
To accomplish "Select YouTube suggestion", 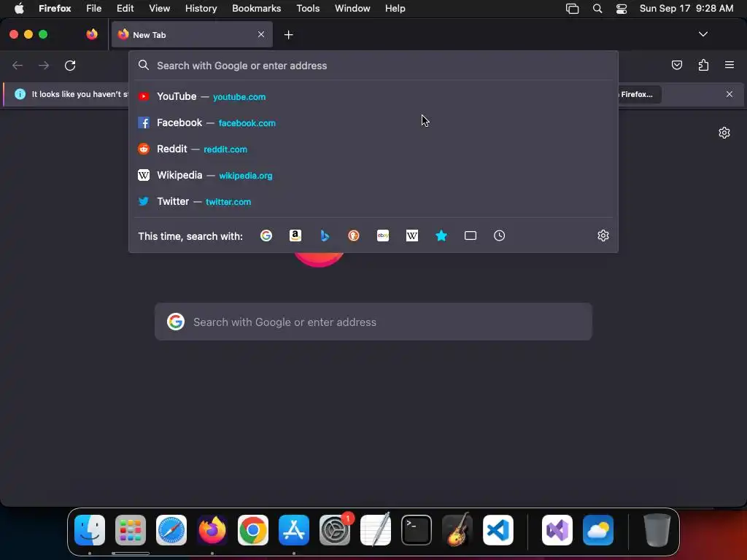I will [373, 97].
